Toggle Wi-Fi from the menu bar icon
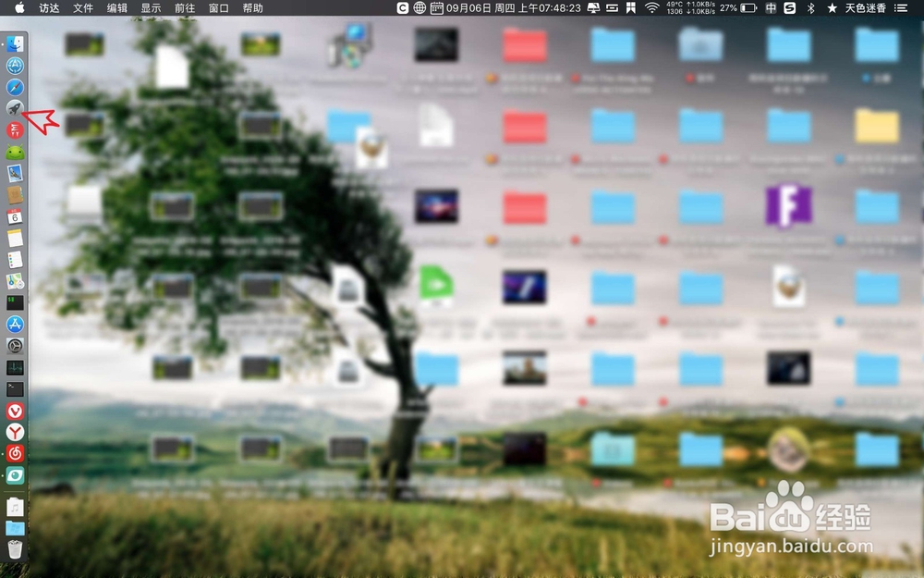Viewport: 924px width, 578px height. coord(651,8)
